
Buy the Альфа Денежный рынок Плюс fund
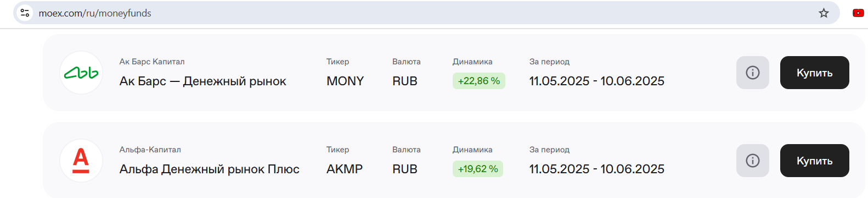pos(815,161)
